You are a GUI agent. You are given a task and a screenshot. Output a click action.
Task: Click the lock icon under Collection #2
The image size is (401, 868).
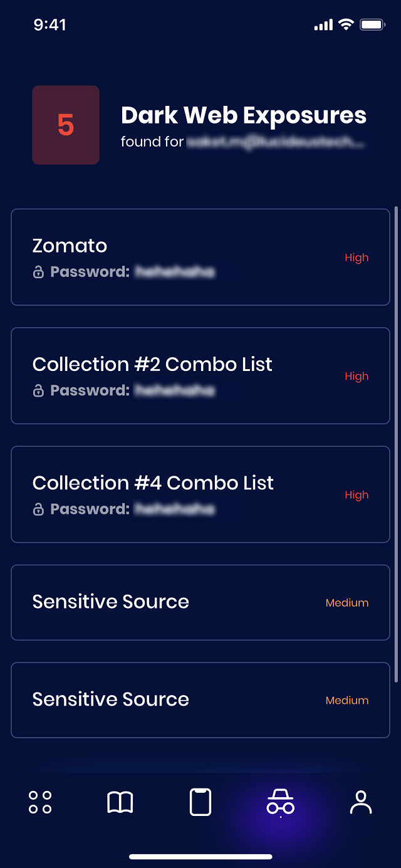[38, 390]
